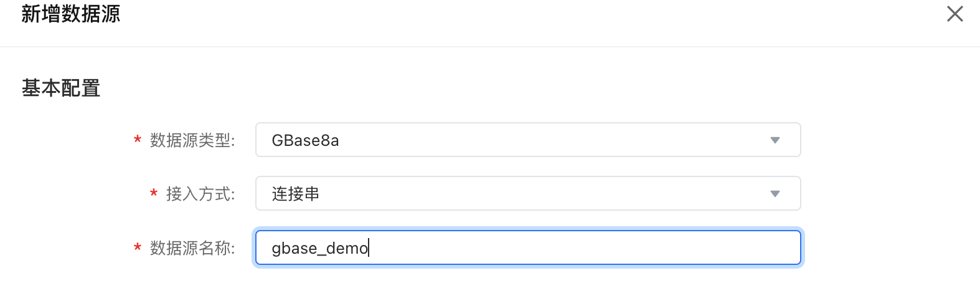This screenshot has height=283, width=980.
Task: Click the 新增数据源 dialog title
Action: pyautogui.click(x=70, y=14)
